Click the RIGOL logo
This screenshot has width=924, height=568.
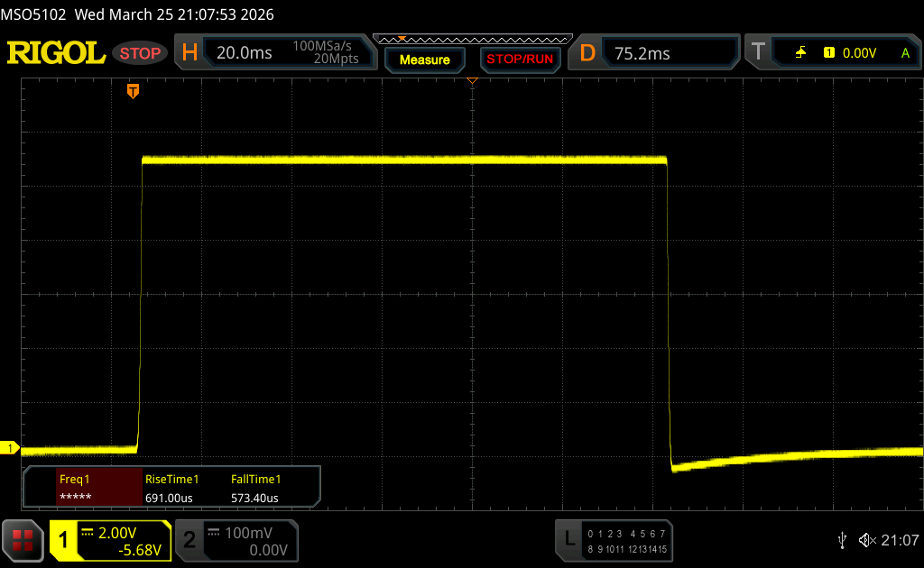56,53
